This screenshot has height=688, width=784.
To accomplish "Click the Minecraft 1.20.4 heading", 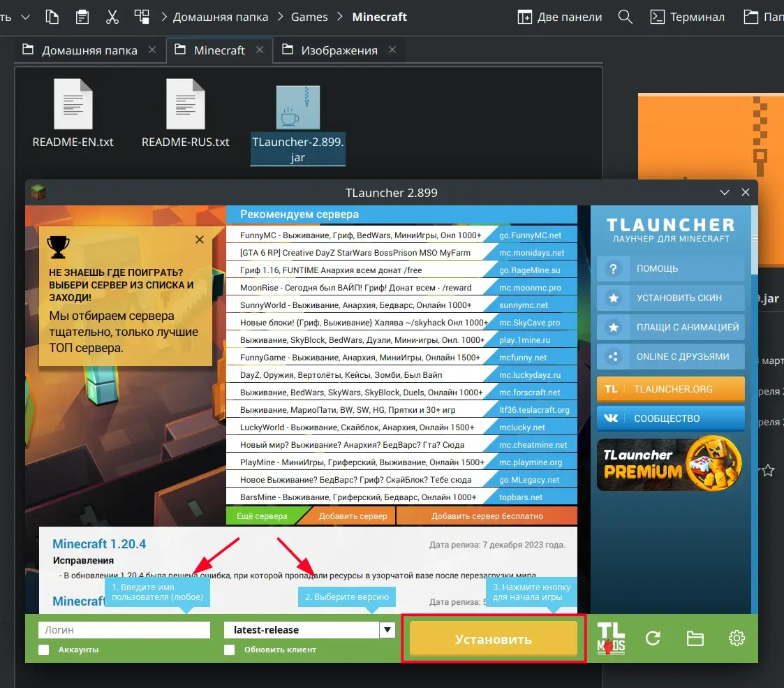I will (100, 544).
